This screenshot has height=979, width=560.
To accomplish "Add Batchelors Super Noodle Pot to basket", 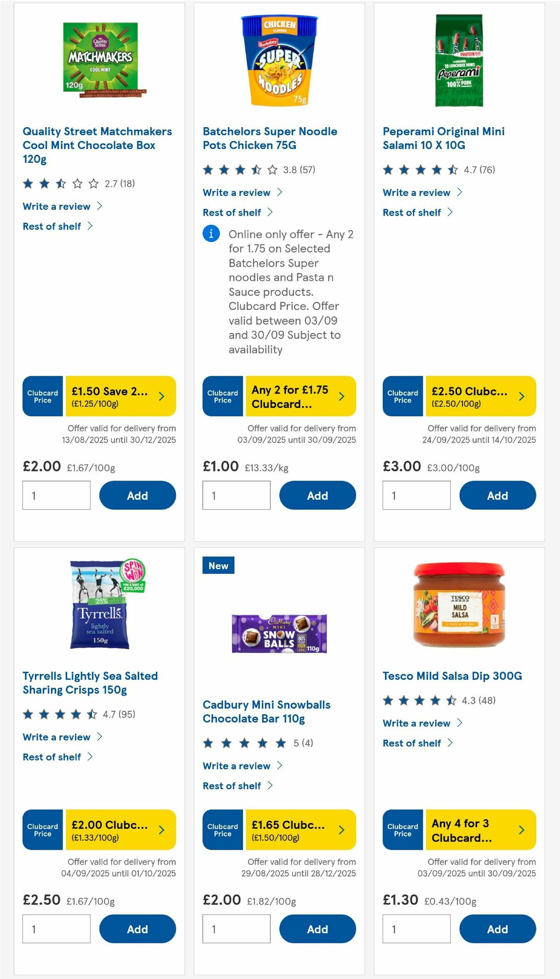I will click(x=317, y=495).
